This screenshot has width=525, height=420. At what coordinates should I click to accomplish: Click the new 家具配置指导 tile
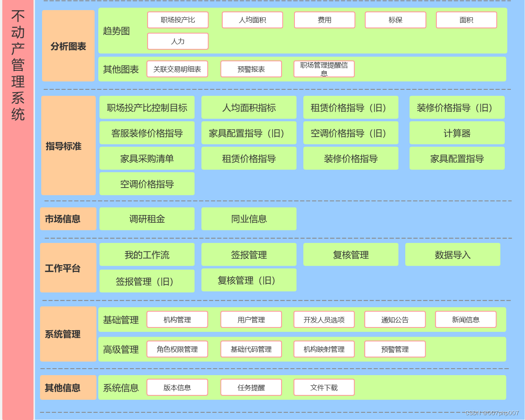pos(457,158)
